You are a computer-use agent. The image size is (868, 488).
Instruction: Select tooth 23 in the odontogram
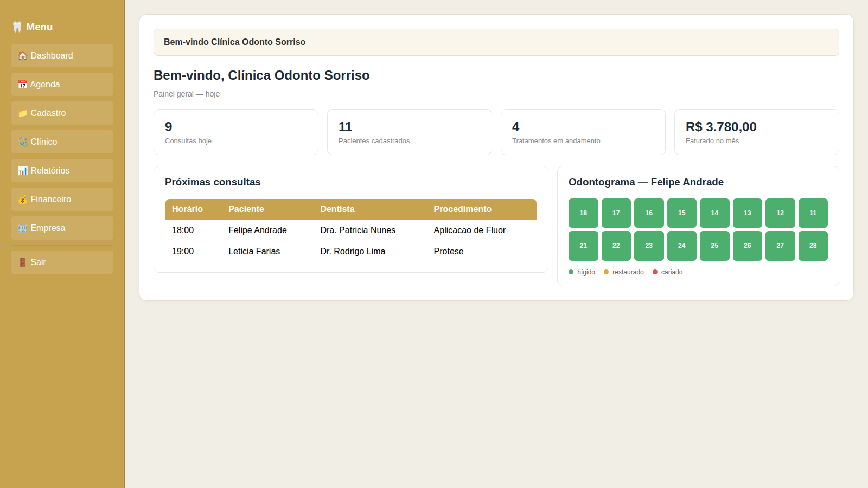(x=649, y=246)
